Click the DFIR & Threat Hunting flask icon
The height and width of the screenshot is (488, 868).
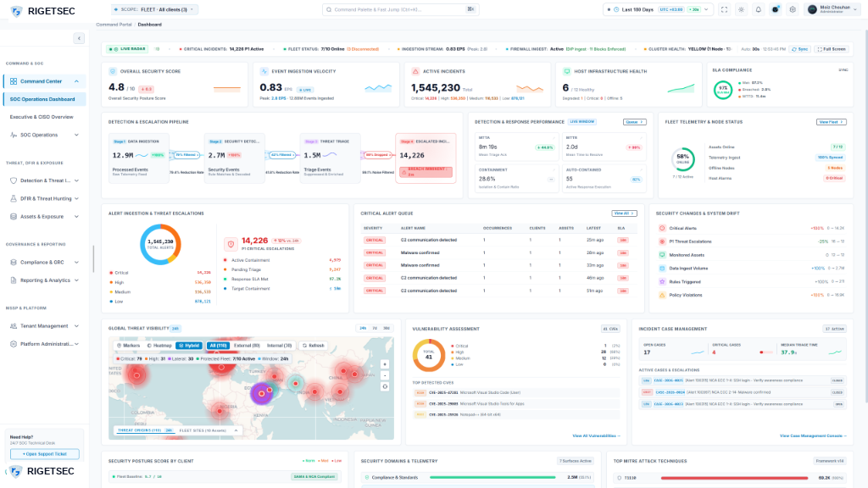point(14,198)
